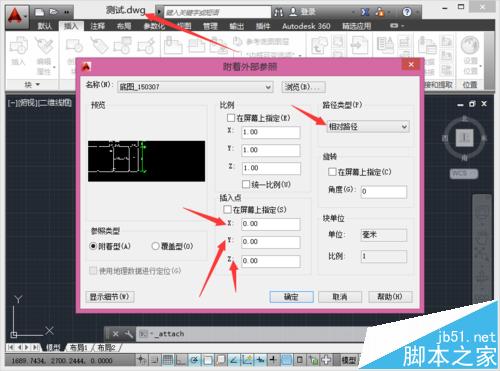Click the 插入点 X value field
Viewport: 500px width, 371px height.
point(271,224)
